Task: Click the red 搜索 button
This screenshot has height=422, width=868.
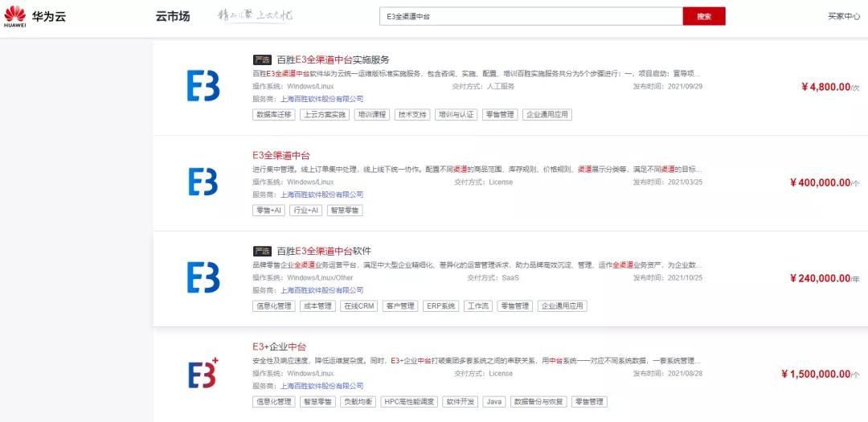Action: [x=703, y=17]
